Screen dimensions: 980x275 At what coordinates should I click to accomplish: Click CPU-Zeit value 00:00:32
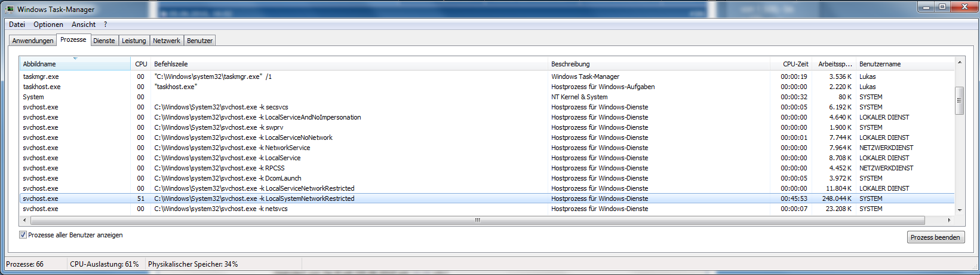tap(794, 97)
